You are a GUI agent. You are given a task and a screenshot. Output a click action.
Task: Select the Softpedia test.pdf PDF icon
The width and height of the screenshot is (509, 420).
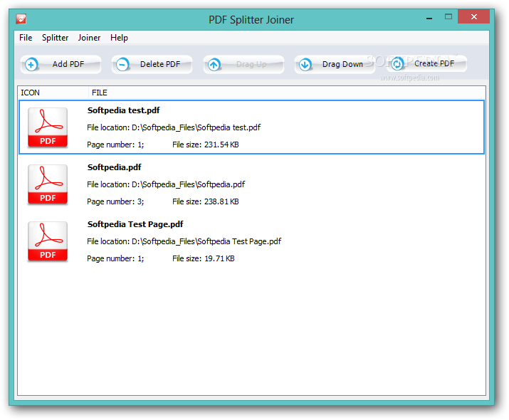click(x=48, y=127)
